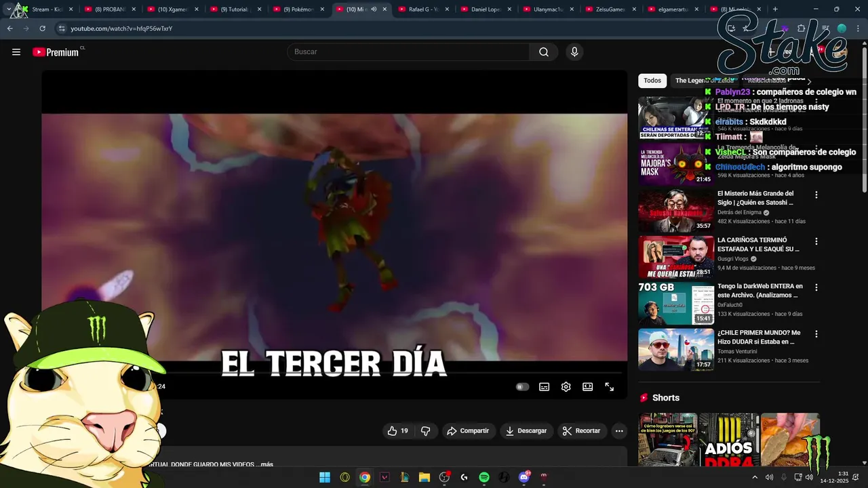Image resolution: width=868 pixels, height=488 pixels.
Task: Reload the YouTube page
Action: [42, 28]
